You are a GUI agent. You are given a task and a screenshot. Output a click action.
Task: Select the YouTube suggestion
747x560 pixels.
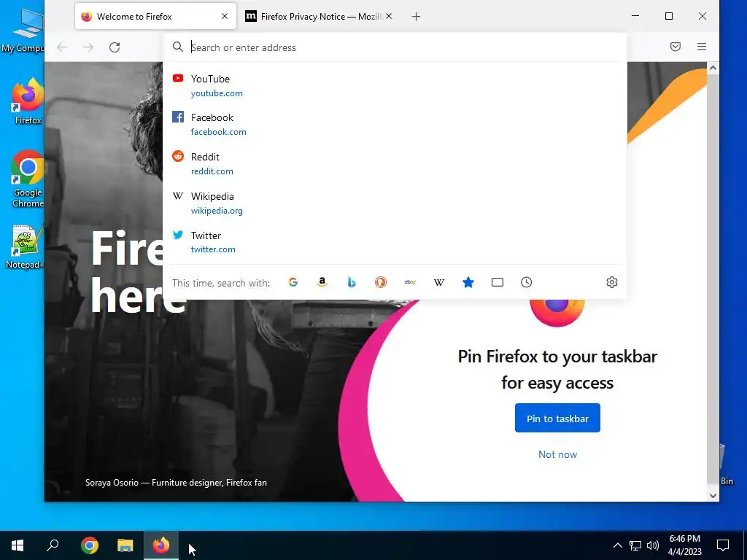[395, 86]
